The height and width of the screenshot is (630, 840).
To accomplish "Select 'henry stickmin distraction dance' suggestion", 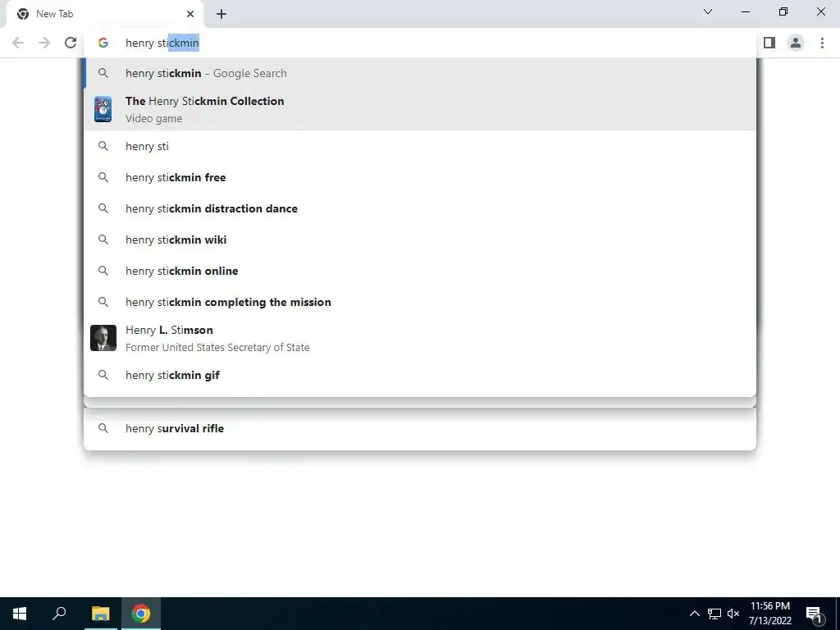I will pos(420,208).
